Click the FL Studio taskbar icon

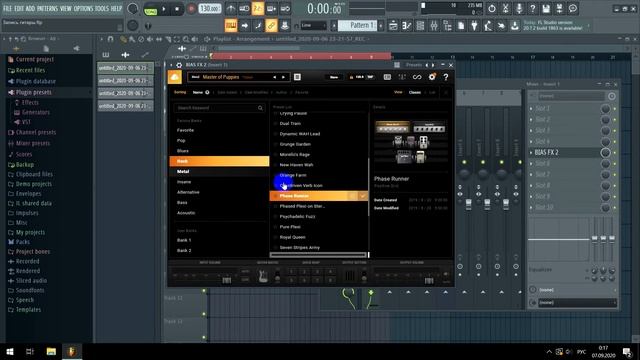pyautogui.click(x=71, y=351)
